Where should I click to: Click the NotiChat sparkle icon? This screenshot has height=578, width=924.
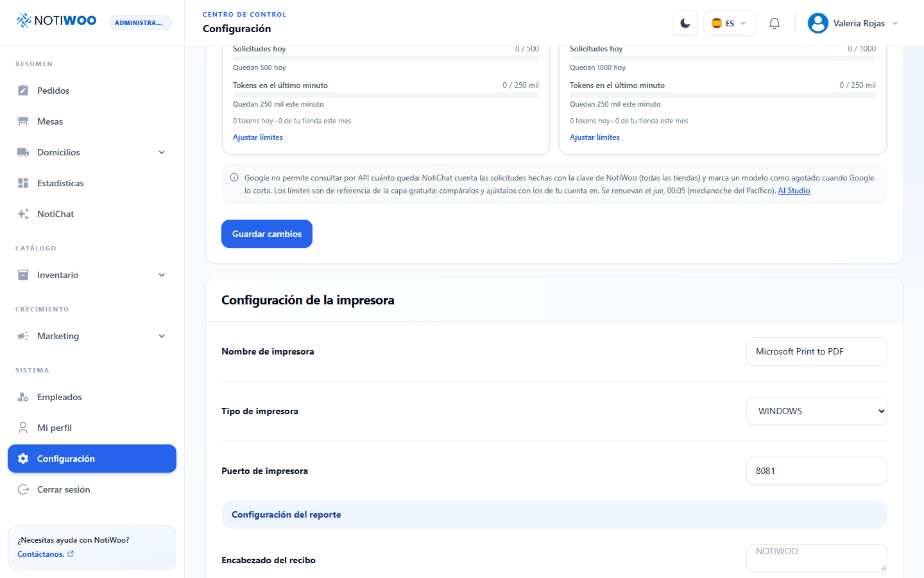[x=23, y=214]
